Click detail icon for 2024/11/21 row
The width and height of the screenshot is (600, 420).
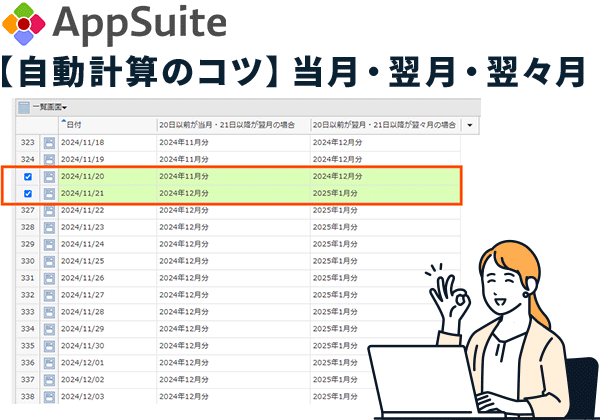point(49,194)
